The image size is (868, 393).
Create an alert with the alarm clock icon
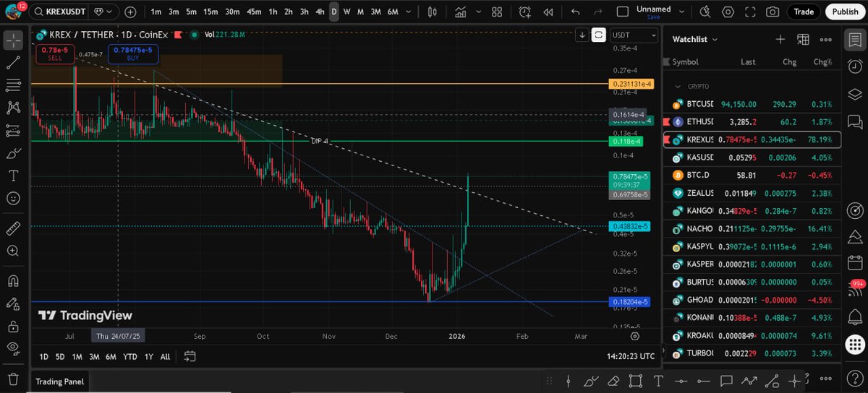tap(524, 12)
